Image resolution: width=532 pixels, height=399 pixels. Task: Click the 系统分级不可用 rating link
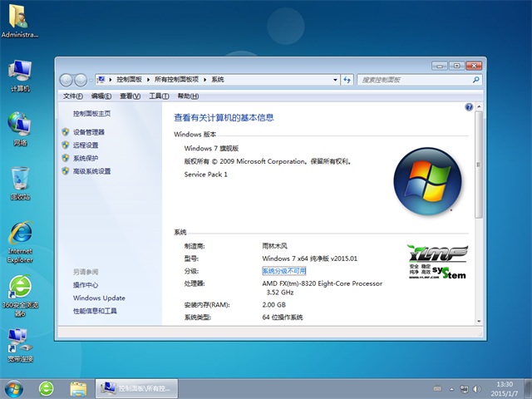point(284,271)
